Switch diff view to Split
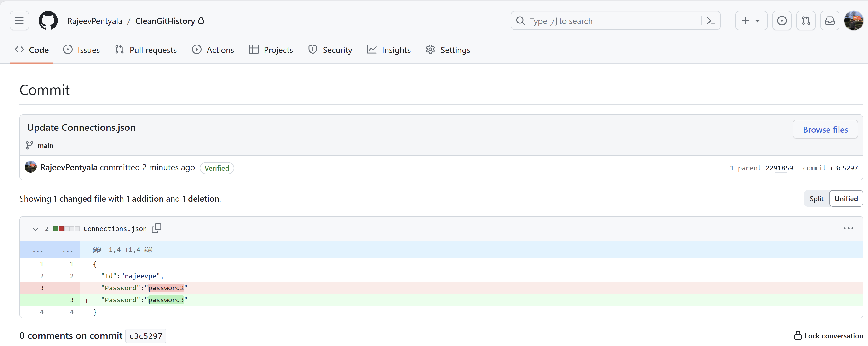 pyautogui.click(x=816, y=199)
